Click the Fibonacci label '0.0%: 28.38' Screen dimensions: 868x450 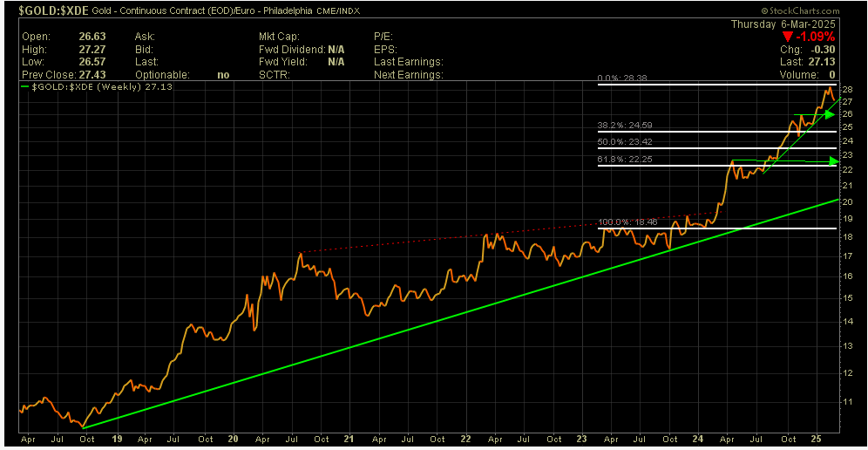pyautogui.click(x=622, y=78)
